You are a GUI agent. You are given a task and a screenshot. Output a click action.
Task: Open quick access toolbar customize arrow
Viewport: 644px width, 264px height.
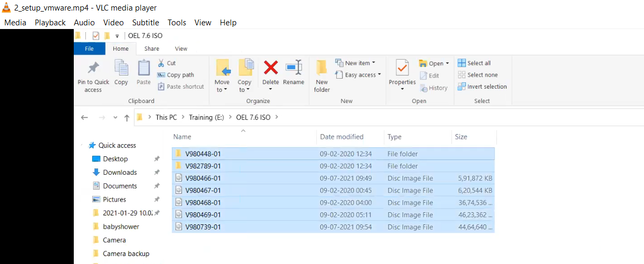117,36
